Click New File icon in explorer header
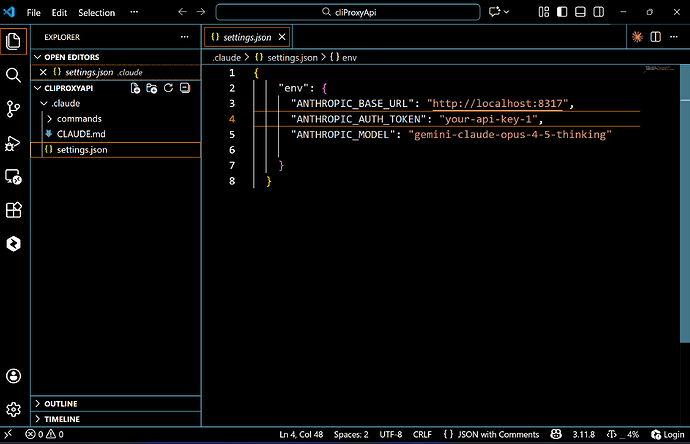Screen dimensions: 690x444 [x=135, y=88]
